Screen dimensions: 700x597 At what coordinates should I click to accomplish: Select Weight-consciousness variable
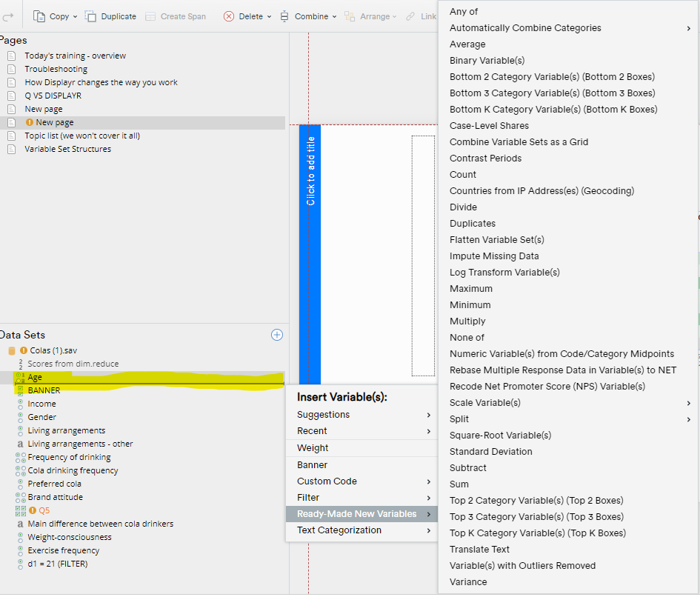click(70, 537)
